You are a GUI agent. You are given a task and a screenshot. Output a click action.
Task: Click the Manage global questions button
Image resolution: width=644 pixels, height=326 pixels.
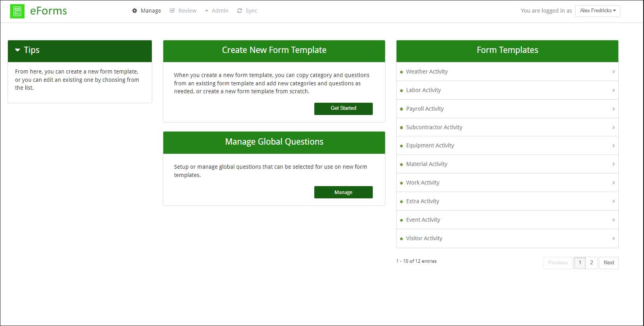344,192
